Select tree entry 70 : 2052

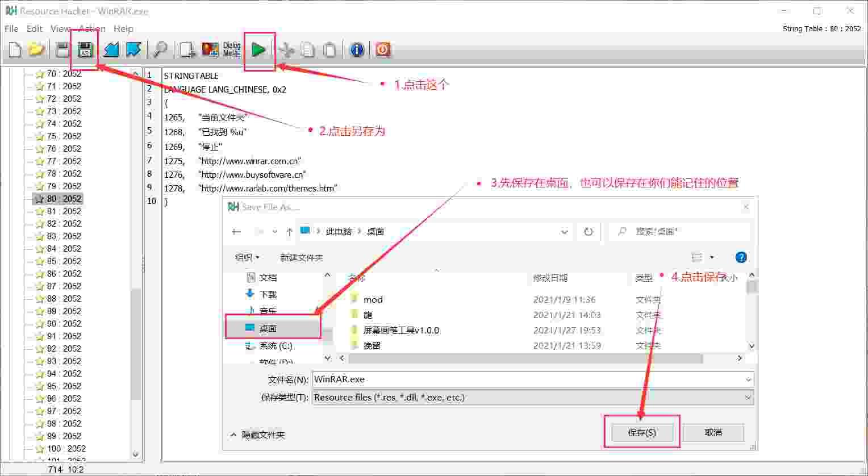[64, 74]
